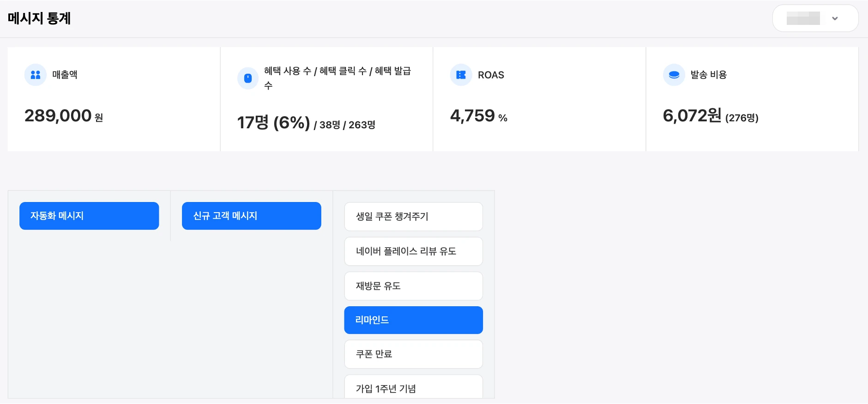
Task: Choose 네이버 플레이스 리뷰 유도 item
Action: [413, 251]
